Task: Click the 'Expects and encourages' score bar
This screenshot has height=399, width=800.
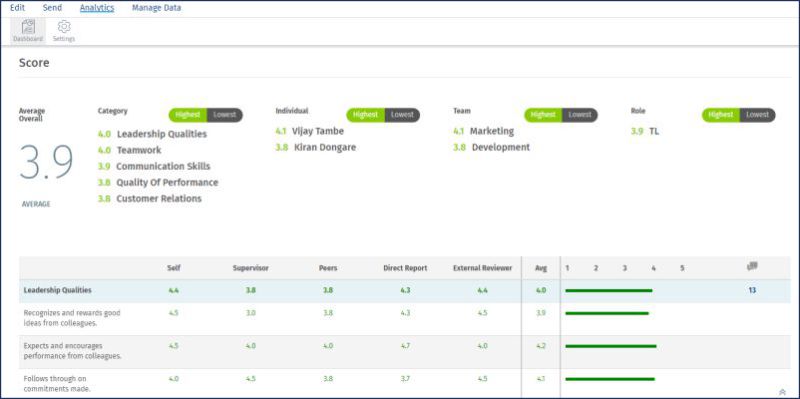Action: [611, 346]
